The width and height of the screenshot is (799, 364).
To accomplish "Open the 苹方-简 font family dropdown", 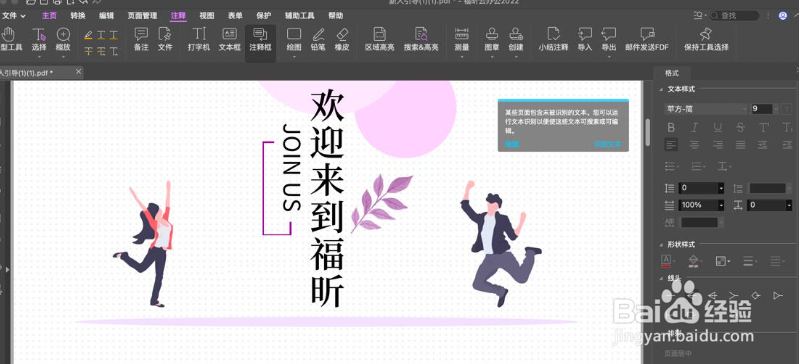I will (706, 109).
